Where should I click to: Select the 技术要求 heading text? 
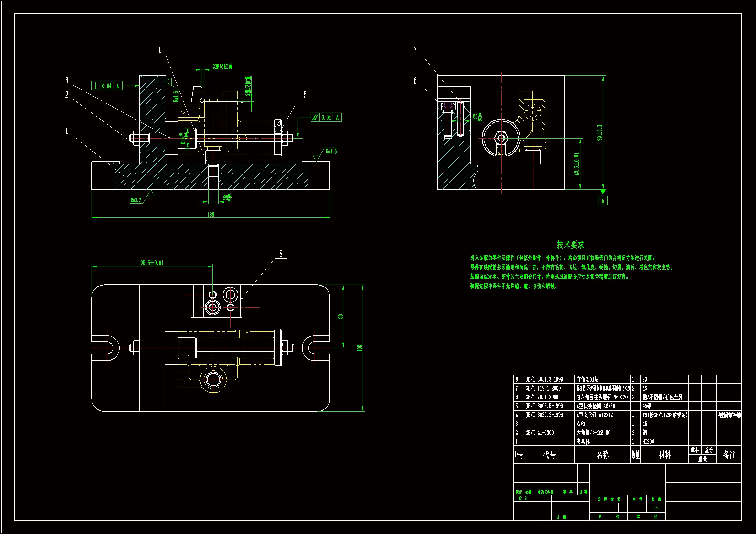pos(570,245)
